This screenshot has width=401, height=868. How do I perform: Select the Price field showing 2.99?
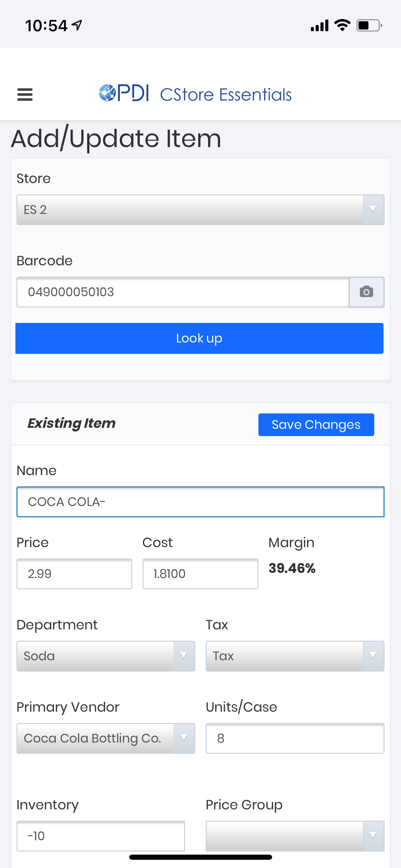[74, 574]
